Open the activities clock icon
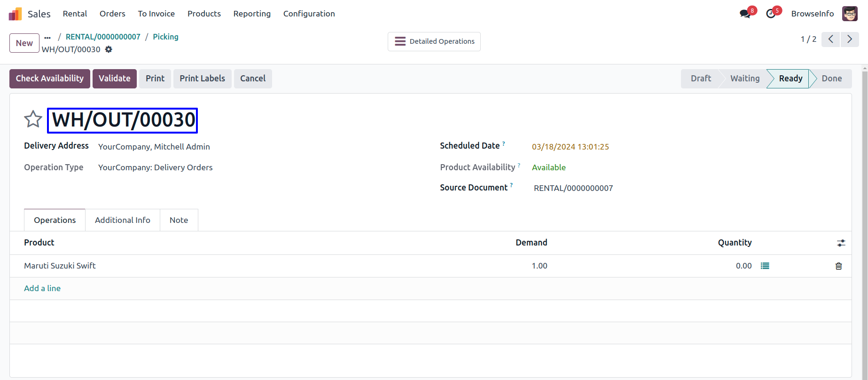 click(x=771, y=14)
